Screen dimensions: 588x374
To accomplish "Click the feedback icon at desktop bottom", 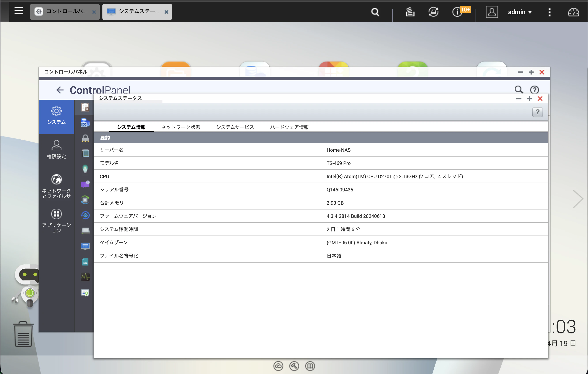I will point(310,366).
